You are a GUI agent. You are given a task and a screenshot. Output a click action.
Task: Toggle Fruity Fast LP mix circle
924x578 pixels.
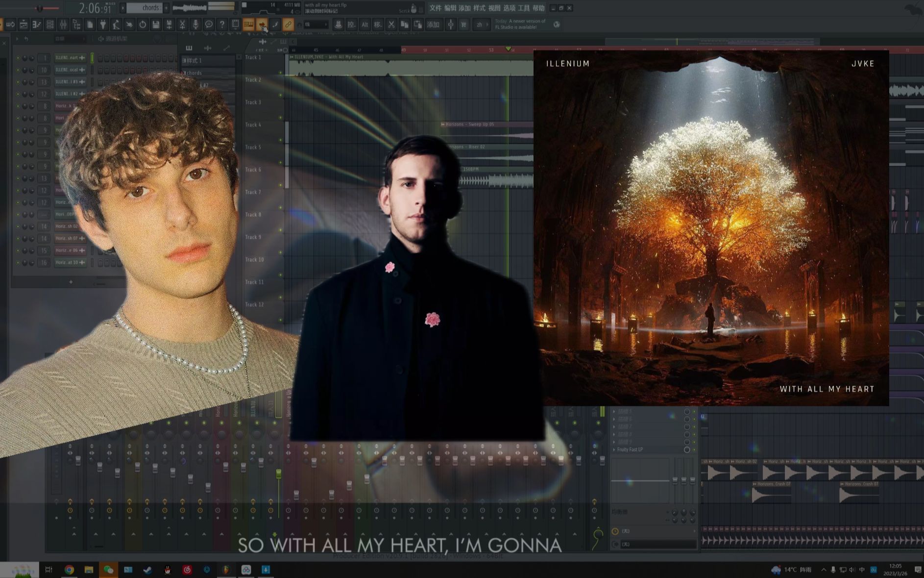(687, 450)
